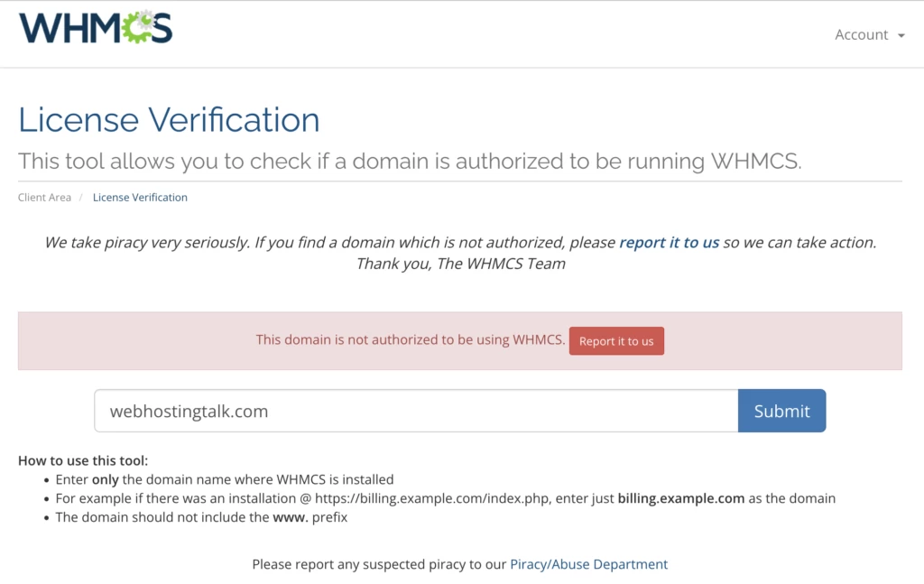Click the 'domain is not authorized' alert message
The image size is (924, 584).
click(411, 340)
